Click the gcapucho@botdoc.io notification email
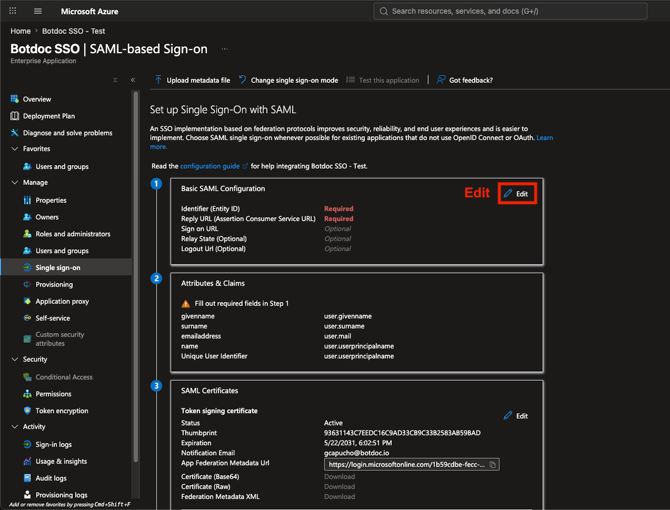This screenshot has height=510, width=670. [356, 453]
